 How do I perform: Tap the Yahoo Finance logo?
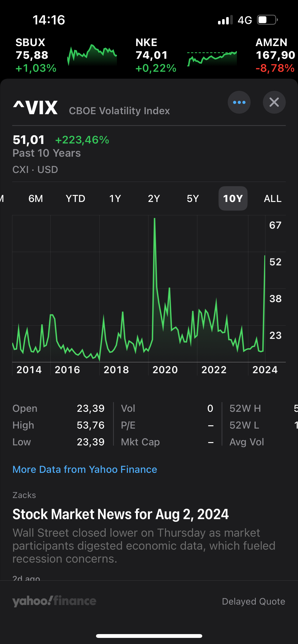(x=54, y=601)
